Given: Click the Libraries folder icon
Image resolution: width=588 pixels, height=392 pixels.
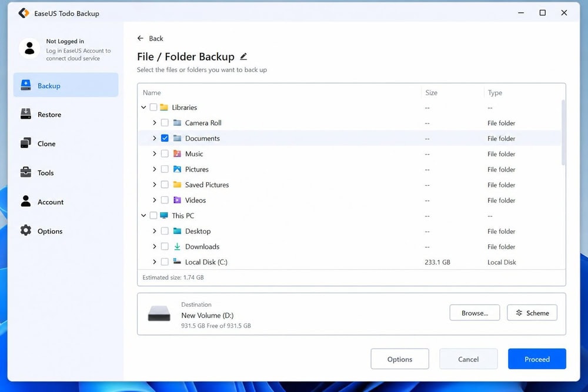Looking at the screenshot, I should pos(164,108).
